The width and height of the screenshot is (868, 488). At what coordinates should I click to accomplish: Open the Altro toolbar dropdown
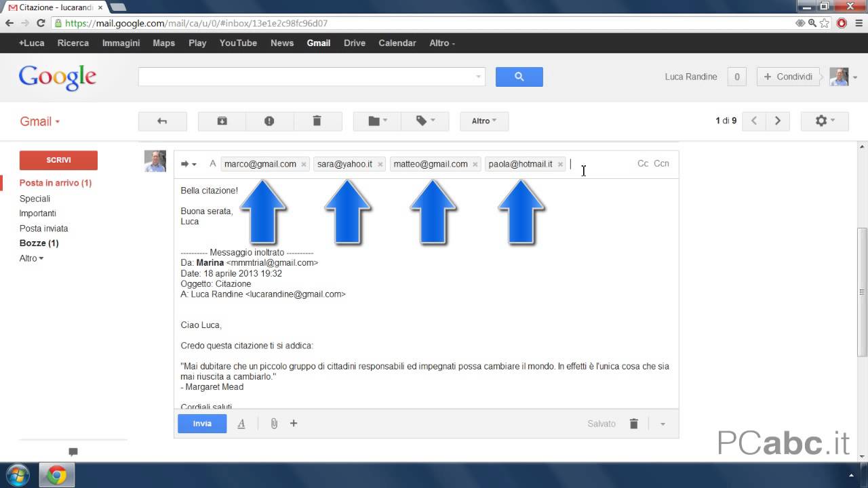484,121
